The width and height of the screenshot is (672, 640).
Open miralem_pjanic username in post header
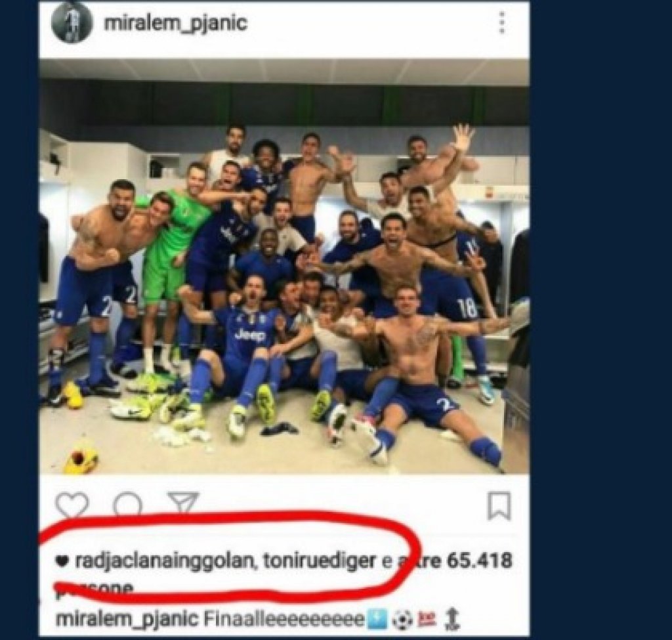pyautogui.click(x=175, y=23)
